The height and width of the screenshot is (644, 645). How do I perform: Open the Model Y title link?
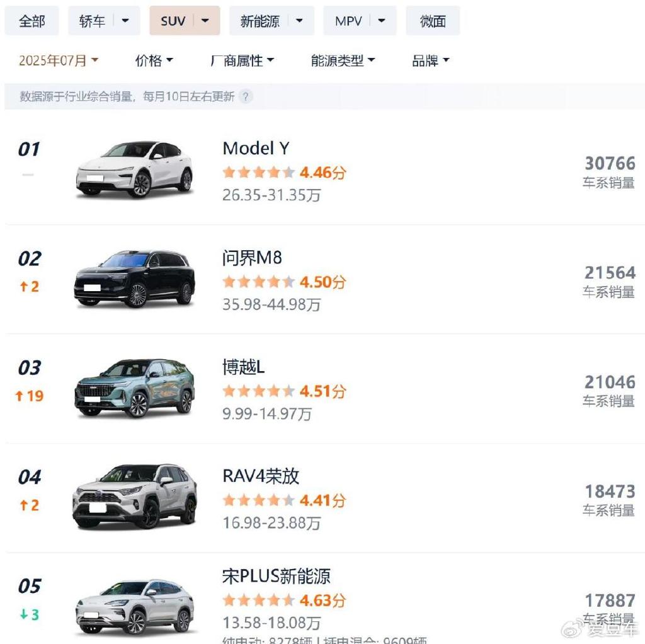point(256,149)
